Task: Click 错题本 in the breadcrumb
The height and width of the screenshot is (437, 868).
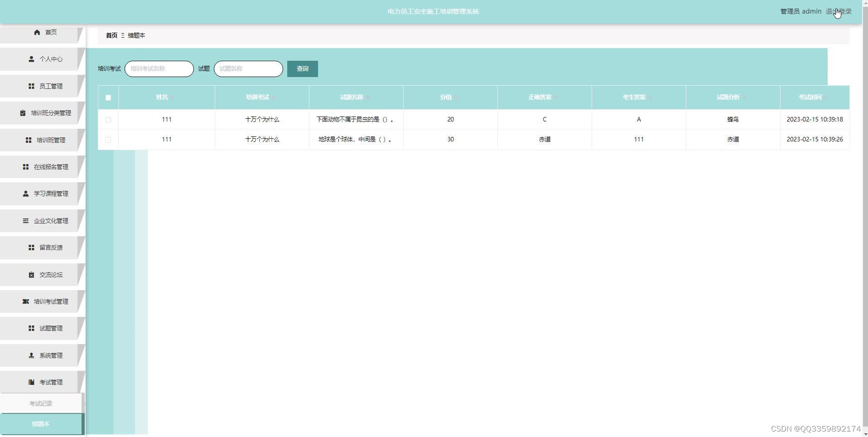Action: point(136,35)
